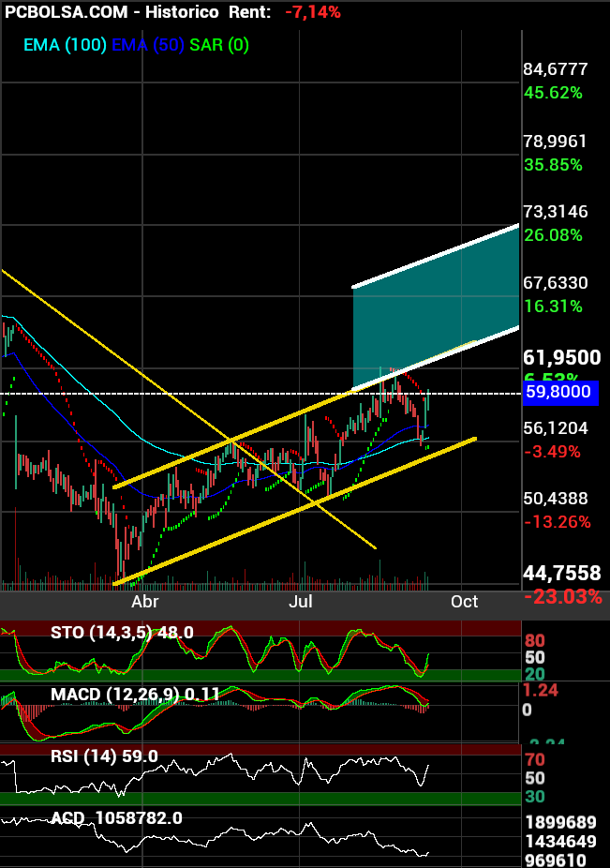Click the 50,4388 price level

(556, 499)
